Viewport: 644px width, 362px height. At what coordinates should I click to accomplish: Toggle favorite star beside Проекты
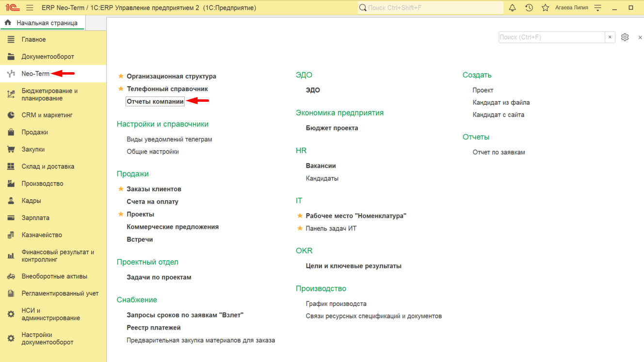(121, 214)
